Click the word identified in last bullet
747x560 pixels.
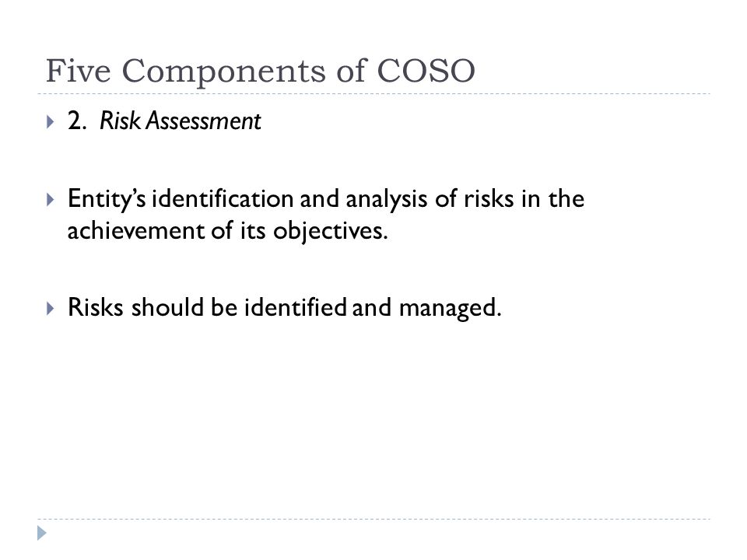pos(296,307)
